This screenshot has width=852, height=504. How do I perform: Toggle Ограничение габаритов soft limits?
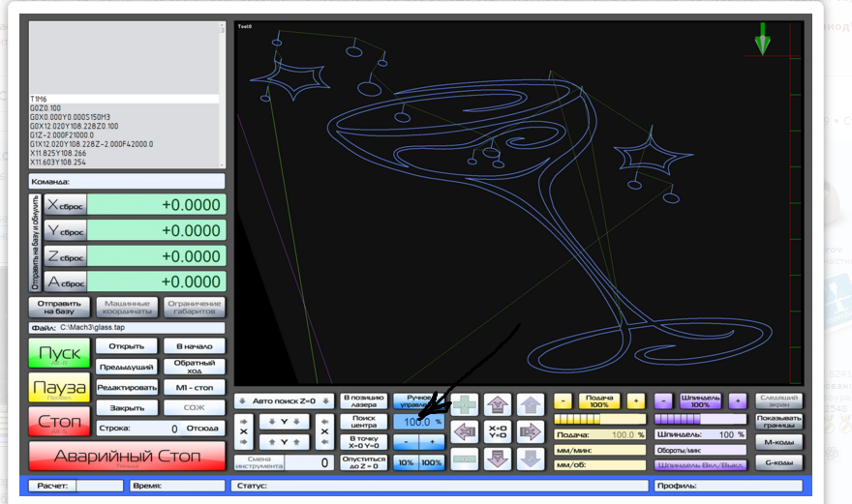coord(194,308)
